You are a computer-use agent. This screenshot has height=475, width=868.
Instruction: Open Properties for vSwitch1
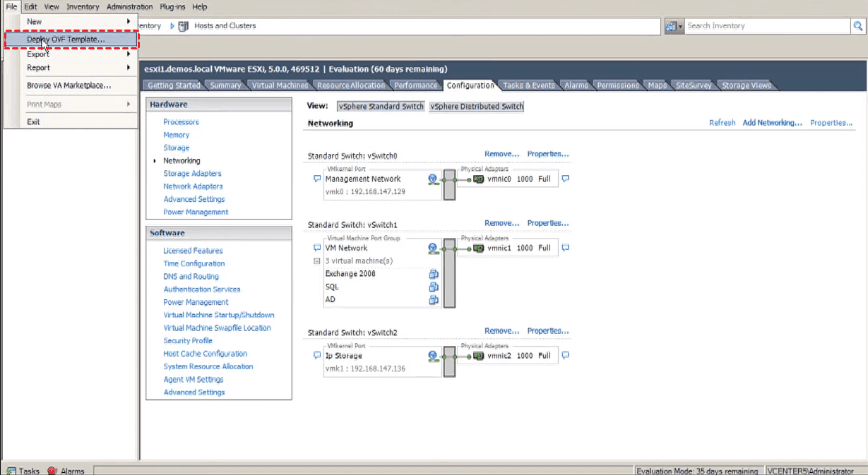tap(548, 223)
